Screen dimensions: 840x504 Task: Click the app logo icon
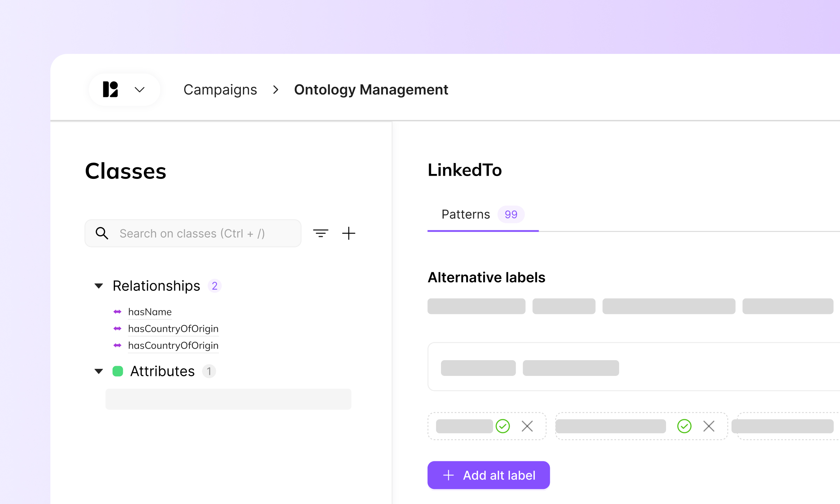110,90
